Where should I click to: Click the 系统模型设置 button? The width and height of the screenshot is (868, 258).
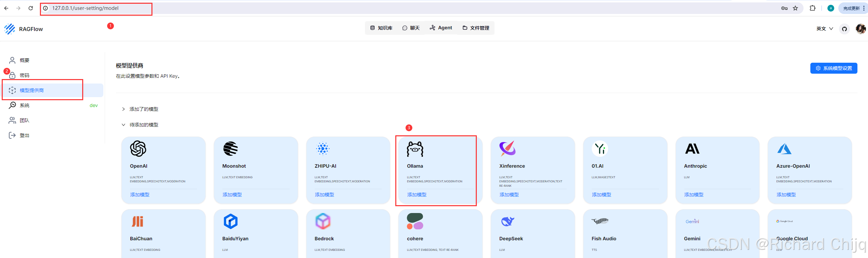(x=834, y=68)
